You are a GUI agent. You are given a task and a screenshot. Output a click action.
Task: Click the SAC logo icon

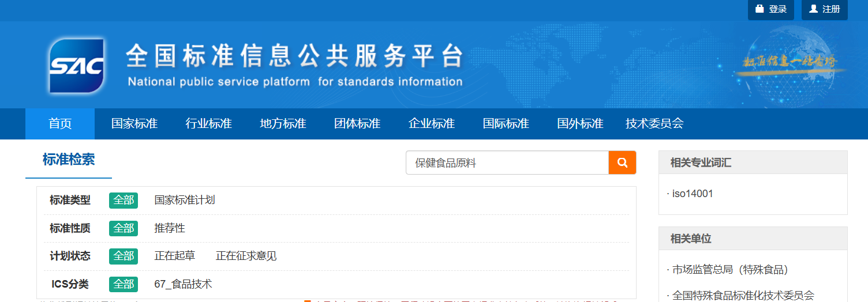[x=76, y=66]
